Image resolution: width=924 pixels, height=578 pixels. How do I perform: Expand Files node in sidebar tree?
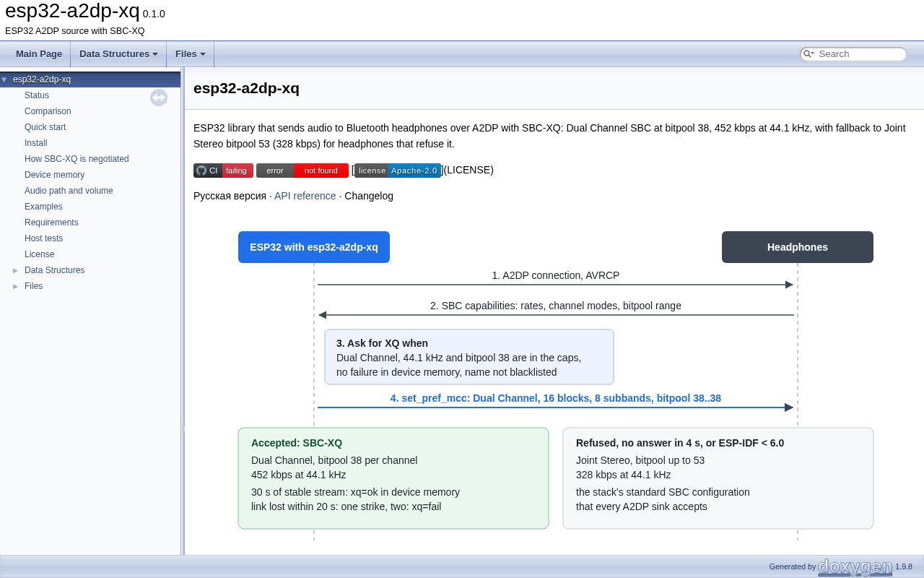click(16, 286)
